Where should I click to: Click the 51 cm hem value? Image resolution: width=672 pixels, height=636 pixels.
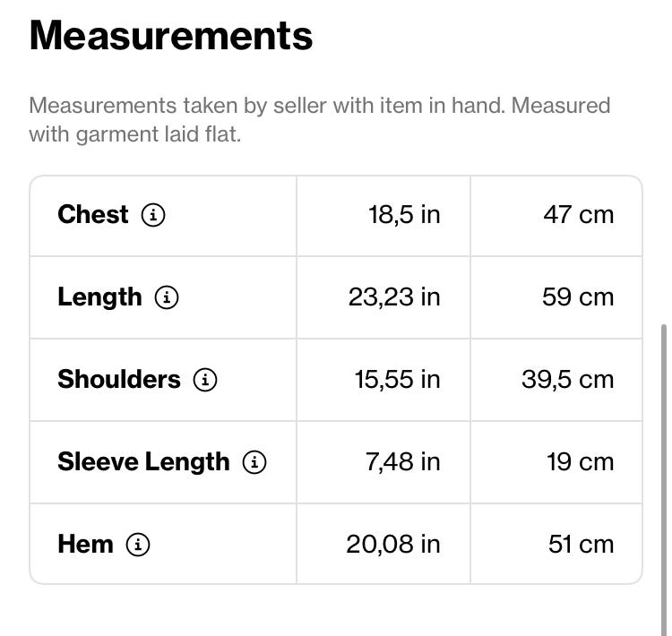[x=581, y=545]
